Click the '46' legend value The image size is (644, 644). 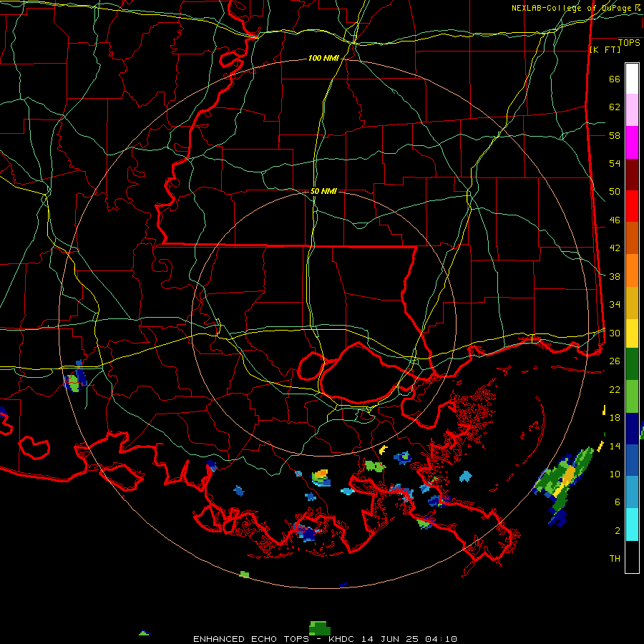615,220
